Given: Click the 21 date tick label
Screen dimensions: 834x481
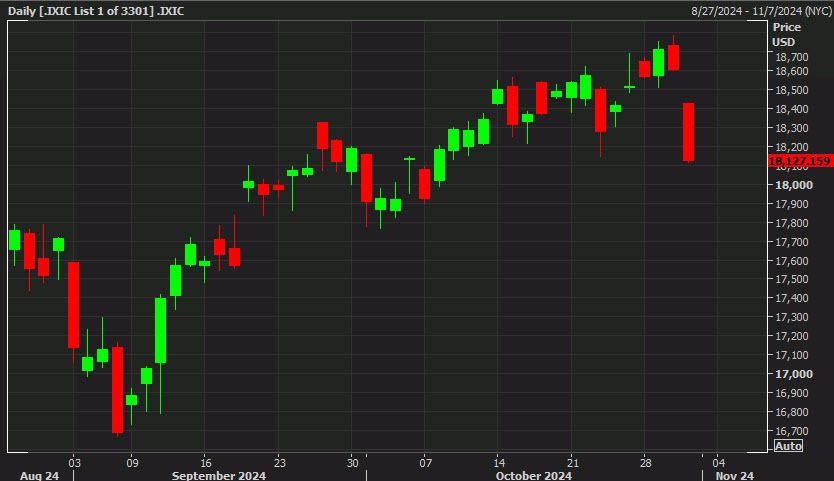Looking at the screenshot, I should click(x=572, y=463).
